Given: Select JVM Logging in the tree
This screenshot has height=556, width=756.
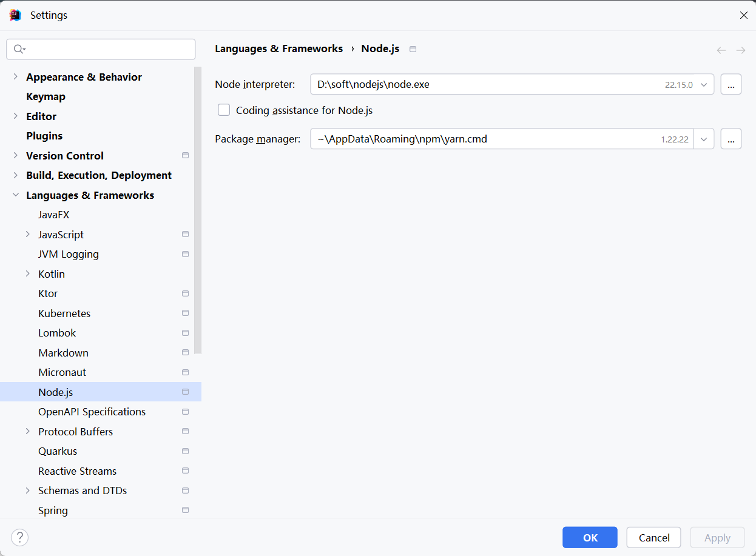Looking at the screenshot, I should point(68,254).
